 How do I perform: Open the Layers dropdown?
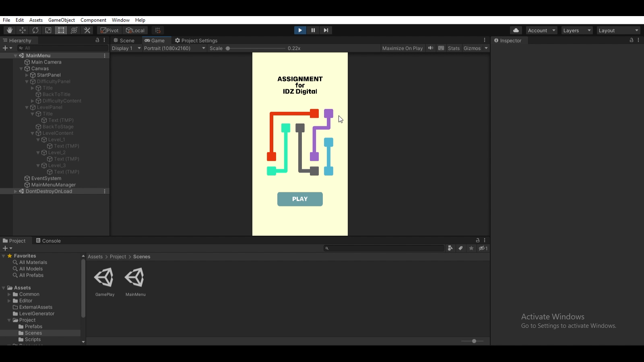point(577,31)
